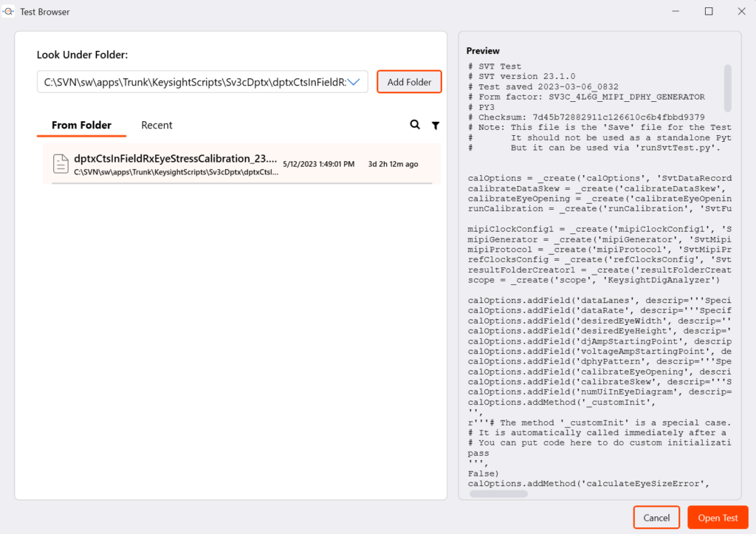Click the Preview vertical scrollbar

pos(727,87)
